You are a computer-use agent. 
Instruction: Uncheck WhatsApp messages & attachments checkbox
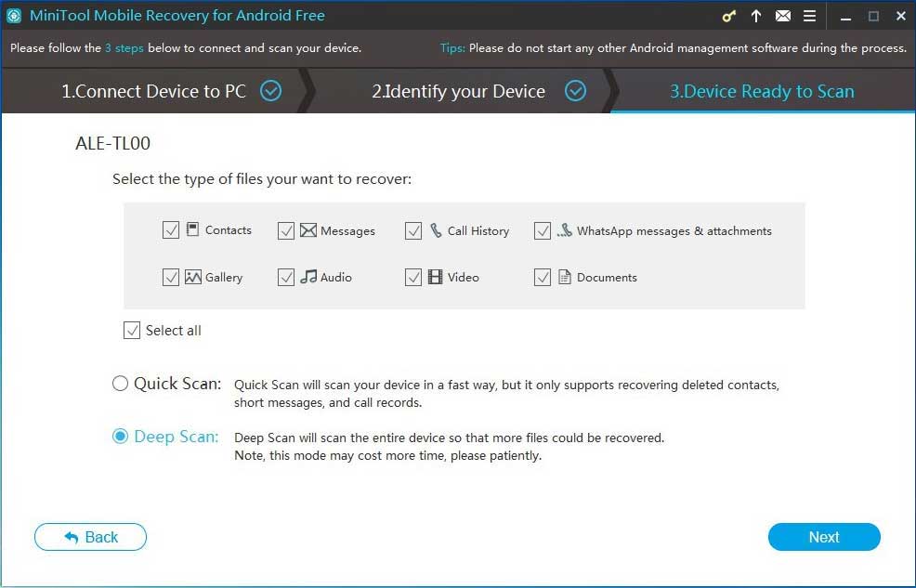coord(543,230)
